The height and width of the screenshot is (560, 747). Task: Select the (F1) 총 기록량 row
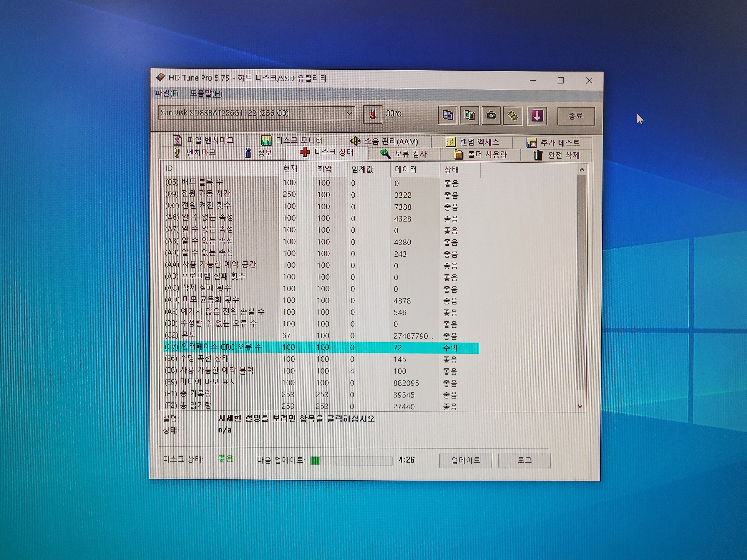(x=321, y=394)
